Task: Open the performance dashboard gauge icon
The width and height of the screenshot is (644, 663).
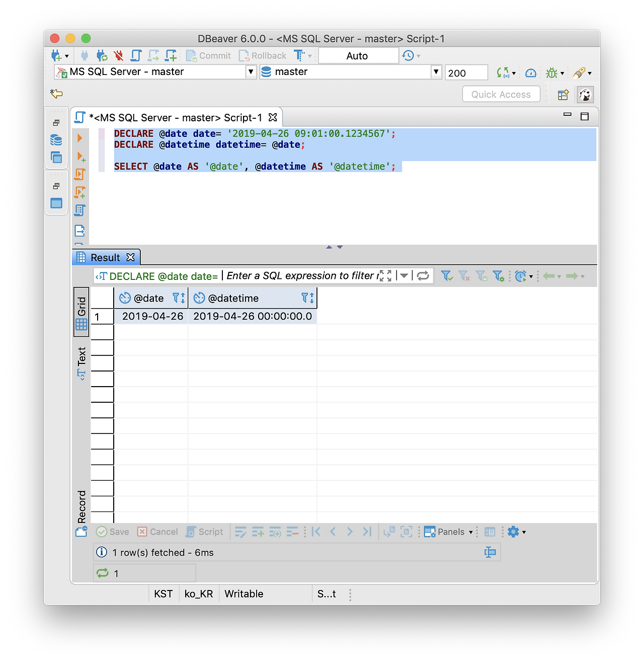Action: click(530, 72)
